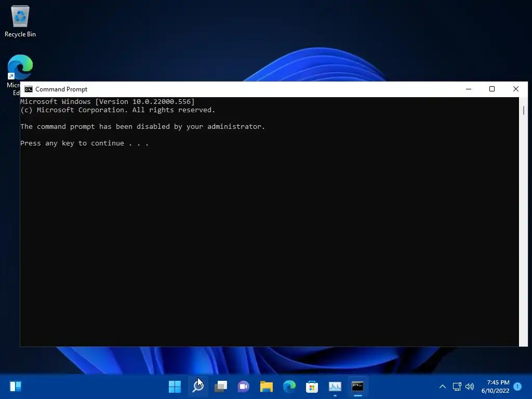Maximize the Command Prompt window
Viewport: 532px width, 399px height.
click(492, 89)
